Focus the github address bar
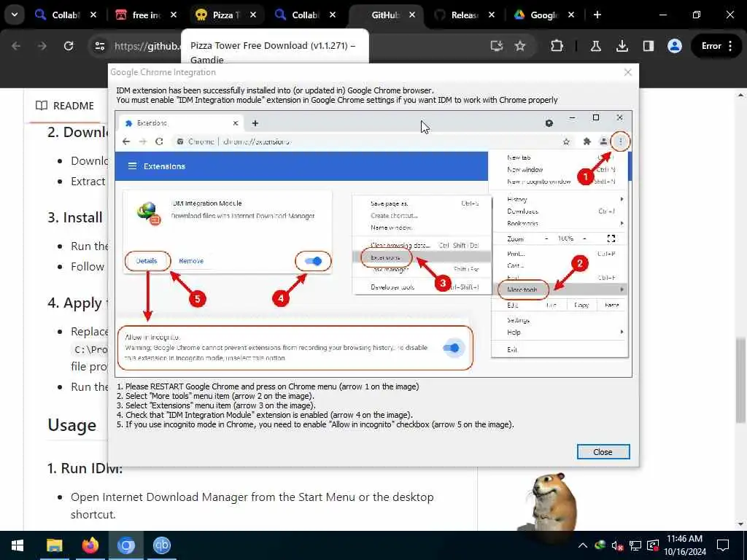Image resolution: width=747 pixels, height=560 pixels. point(147,46)
